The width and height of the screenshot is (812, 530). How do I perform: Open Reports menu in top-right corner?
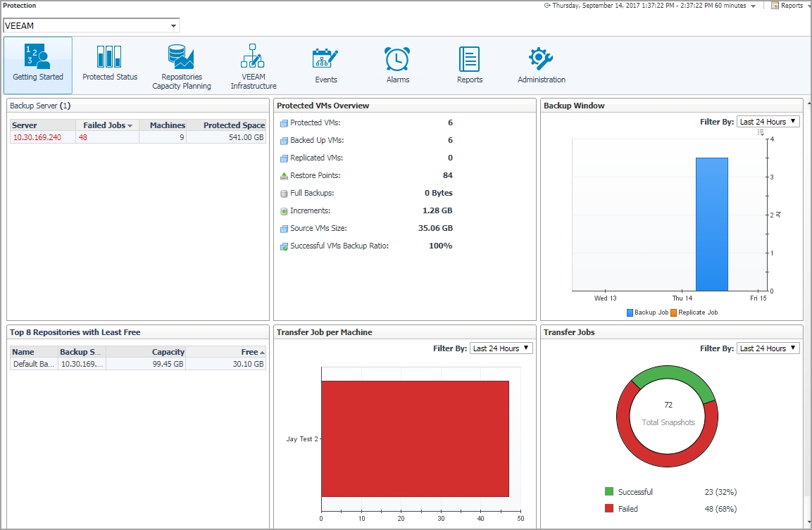tap(787, 6)
